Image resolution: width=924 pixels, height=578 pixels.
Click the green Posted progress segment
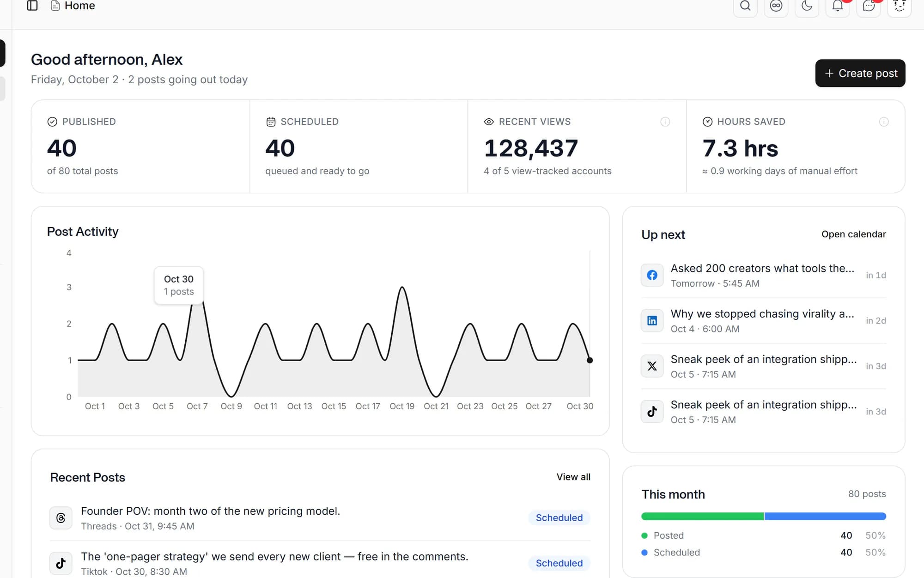click(702, 516)
